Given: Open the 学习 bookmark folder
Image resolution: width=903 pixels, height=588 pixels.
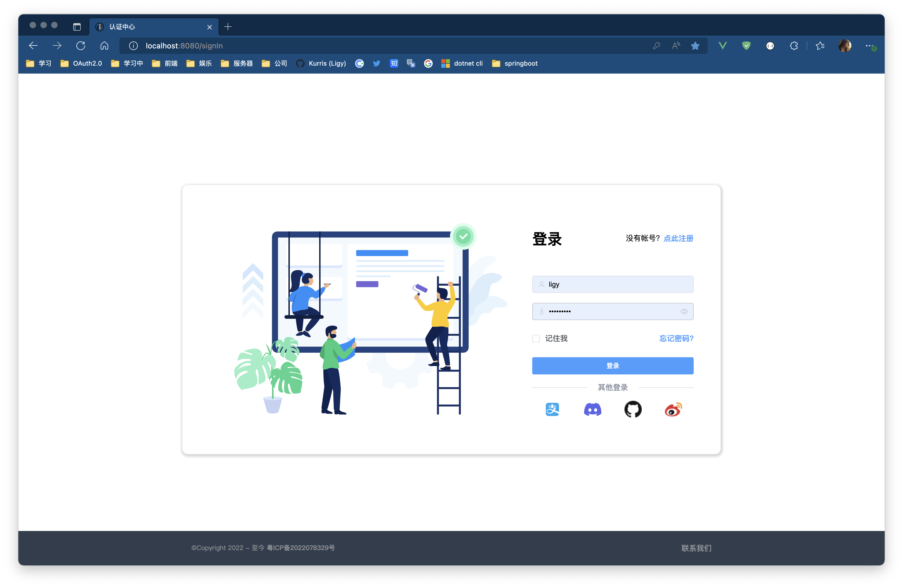Looking at the screenshot, I should click(39, 63).
